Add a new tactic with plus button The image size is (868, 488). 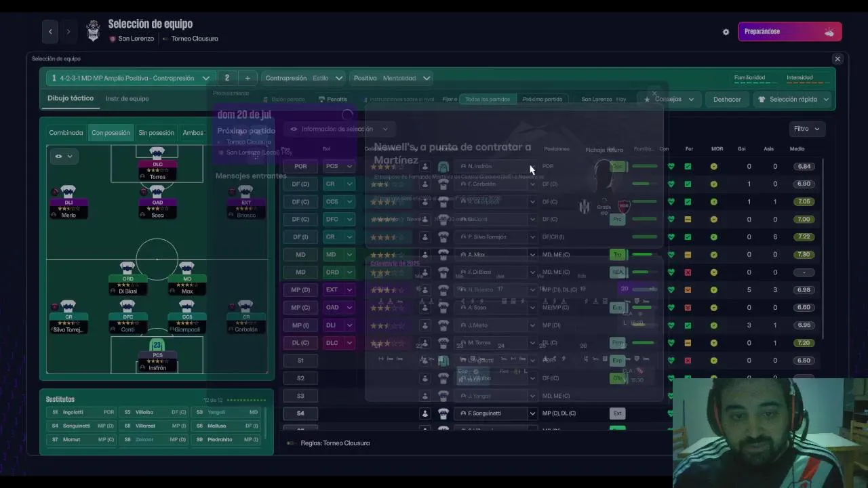coord(248,78)
